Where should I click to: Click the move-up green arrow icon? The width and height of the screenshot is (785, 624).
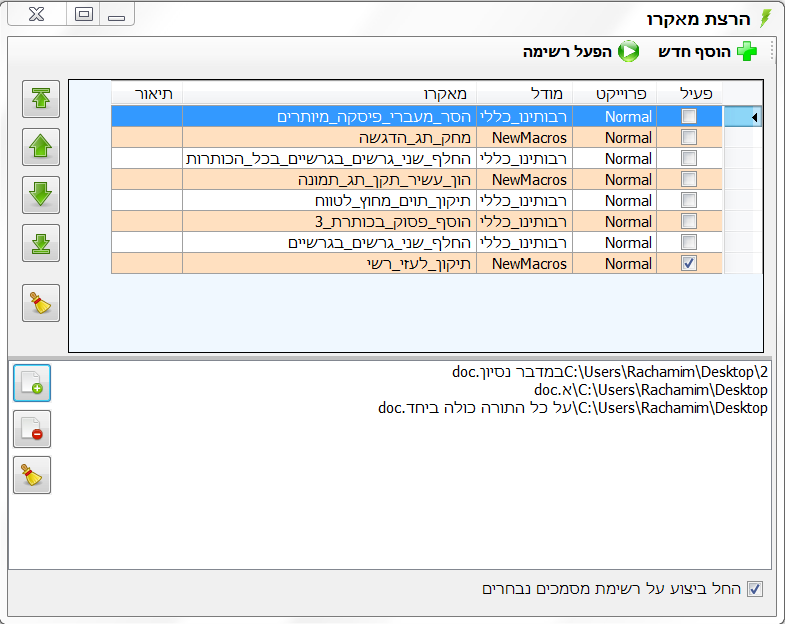tap(41, 147)
